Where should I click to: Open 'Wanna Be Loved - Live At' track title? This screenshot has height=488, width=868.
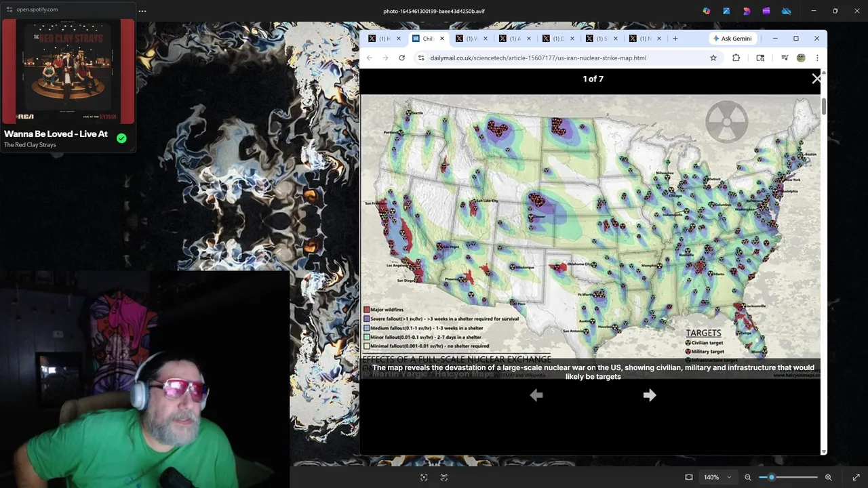(56, 134)
